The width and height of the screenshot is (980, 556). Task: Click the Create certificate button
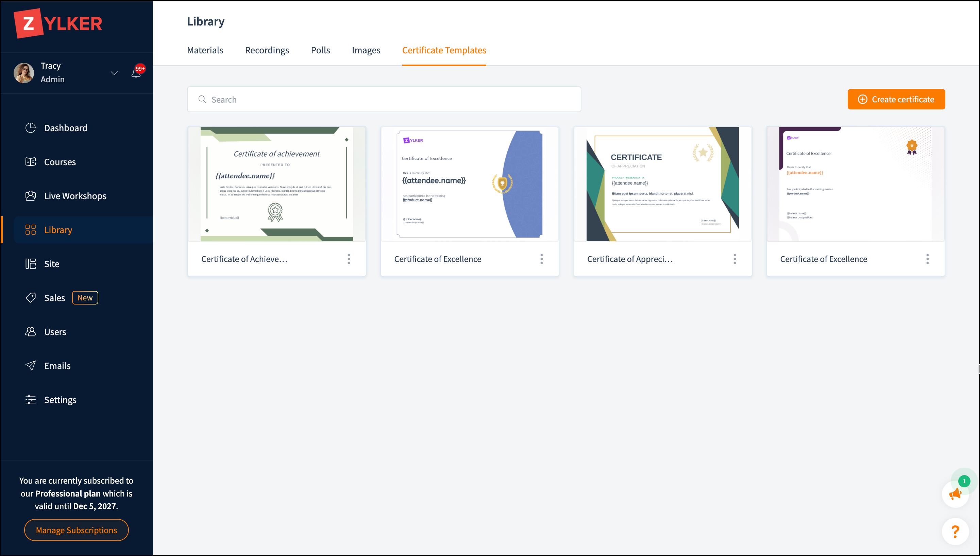896,99
